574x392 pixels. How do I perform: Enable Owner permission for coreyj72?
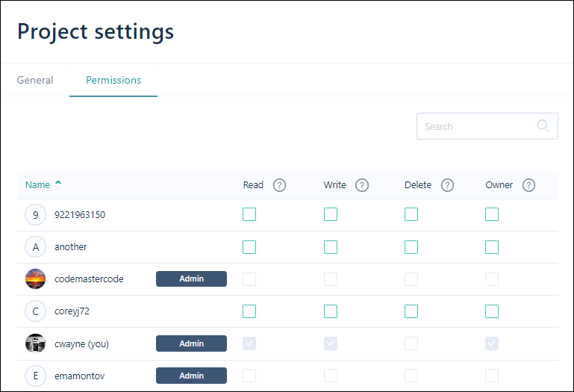pos(492,311)
